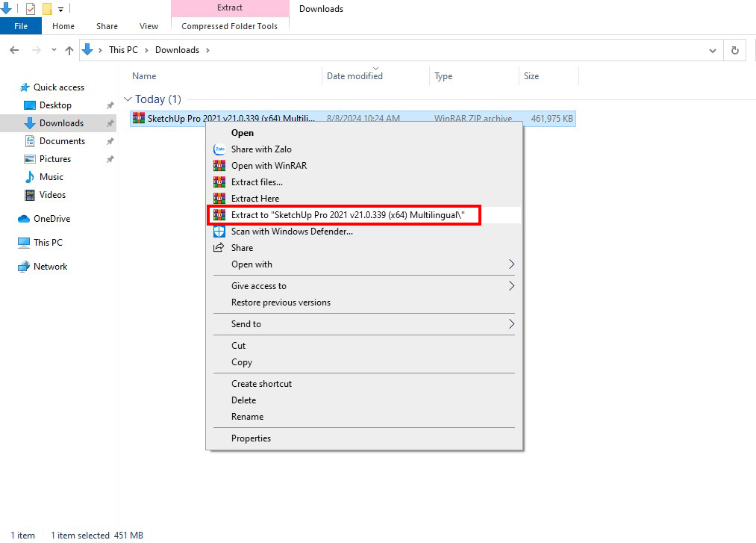Expand the Open with submenu
Viewport: 756px width, 543px height.
511,264
